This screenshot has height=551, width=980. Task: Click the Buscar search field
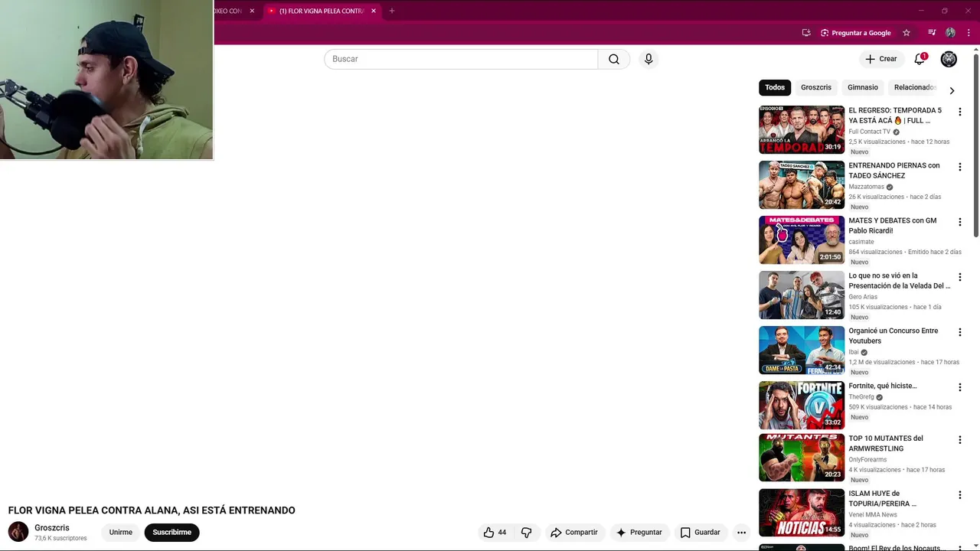click(461, 59)
